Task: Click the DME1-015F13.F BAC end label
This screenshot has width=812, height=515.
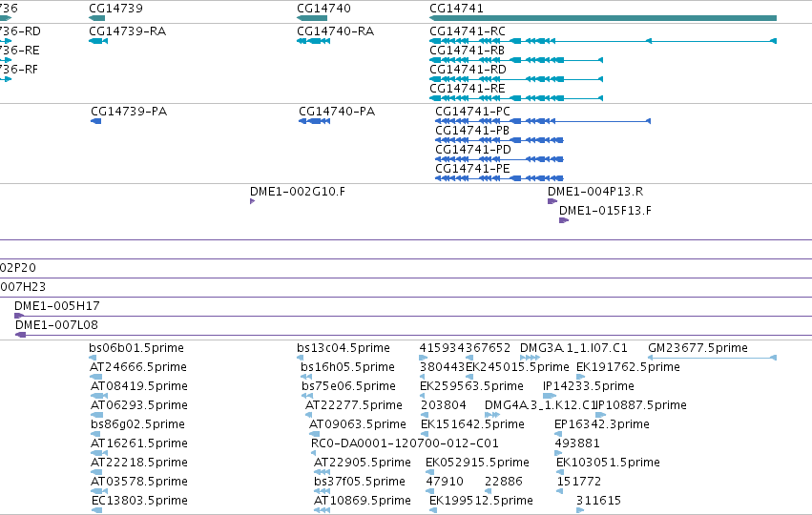Action: click(x=605, y=211)
